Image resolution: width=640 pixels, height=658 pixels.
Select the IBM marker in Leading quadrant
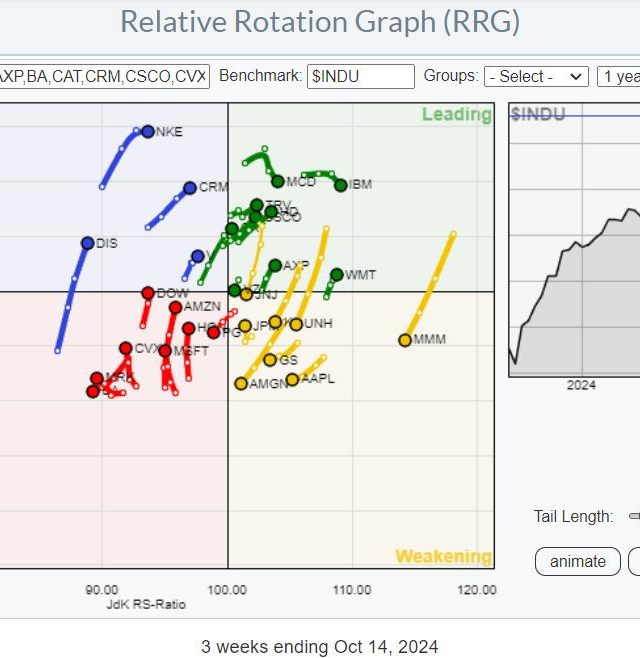point(341,185)
